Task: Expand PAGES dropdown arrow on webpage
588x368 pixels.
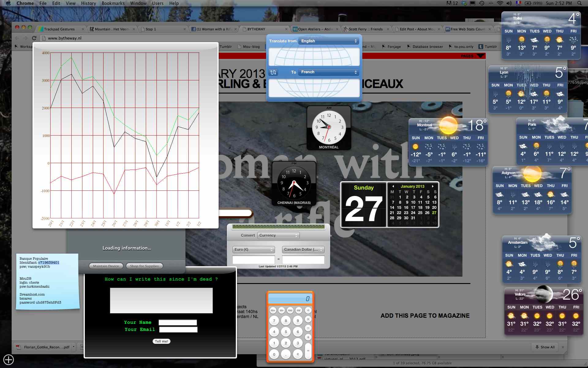Action: tap(481, 56)
